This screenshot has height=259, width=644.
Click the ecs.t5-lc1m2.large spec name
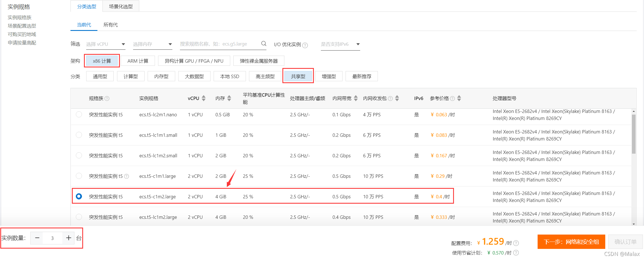(158, 217)
